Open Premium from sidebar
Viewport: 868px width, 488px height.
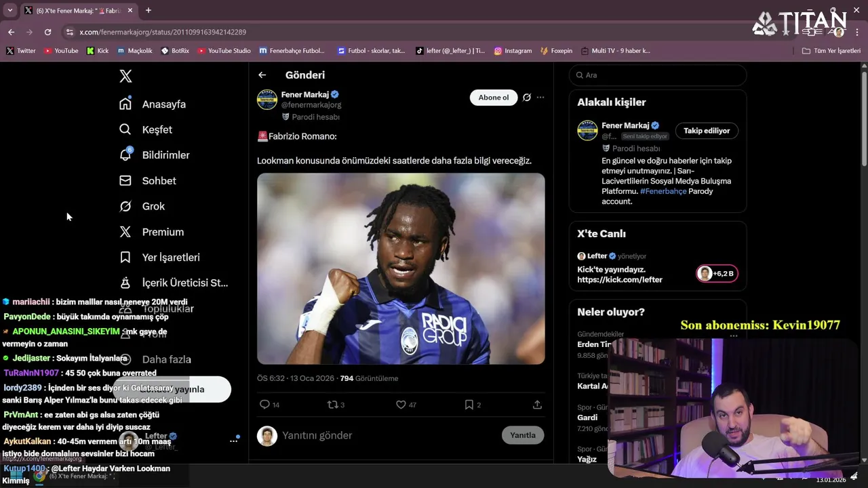[152, 232]
